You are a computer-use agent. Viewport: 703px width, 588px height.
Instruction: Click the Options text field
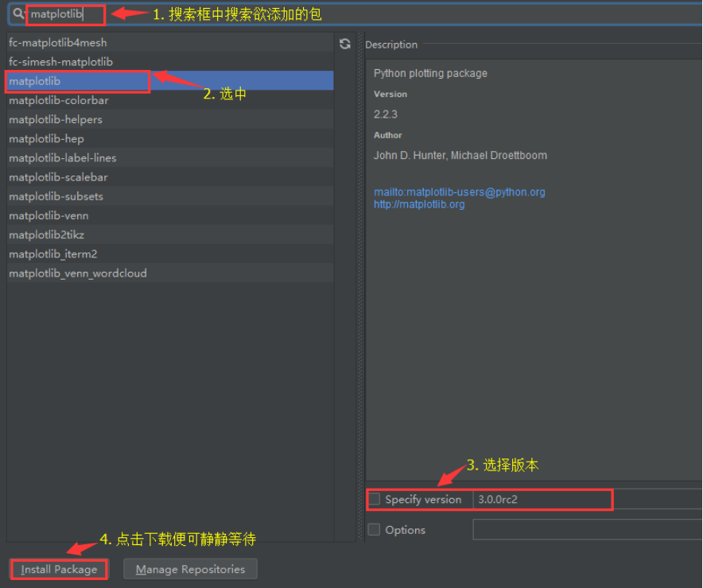tap(588, 529)
